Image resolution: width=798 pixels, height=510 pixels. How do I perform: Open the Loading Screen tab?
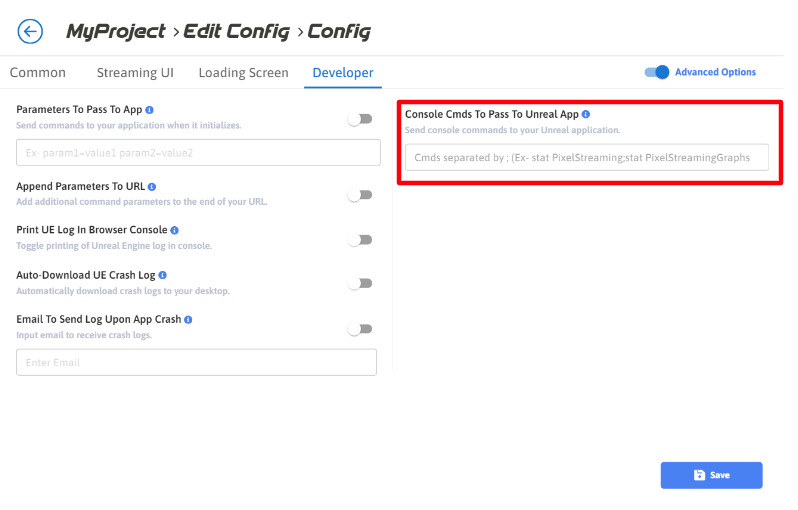[243, 73]
